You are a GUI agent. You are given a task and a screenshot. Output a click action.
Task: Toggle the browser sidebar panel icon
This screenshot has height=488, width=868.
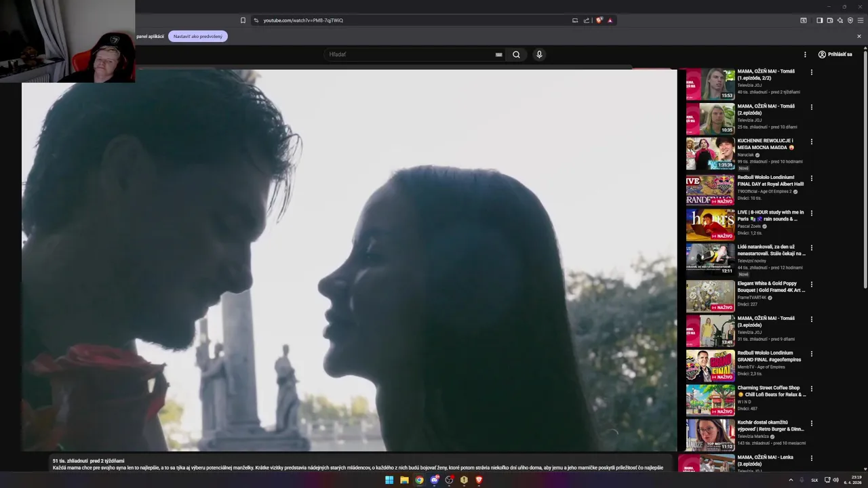point(819,20)
